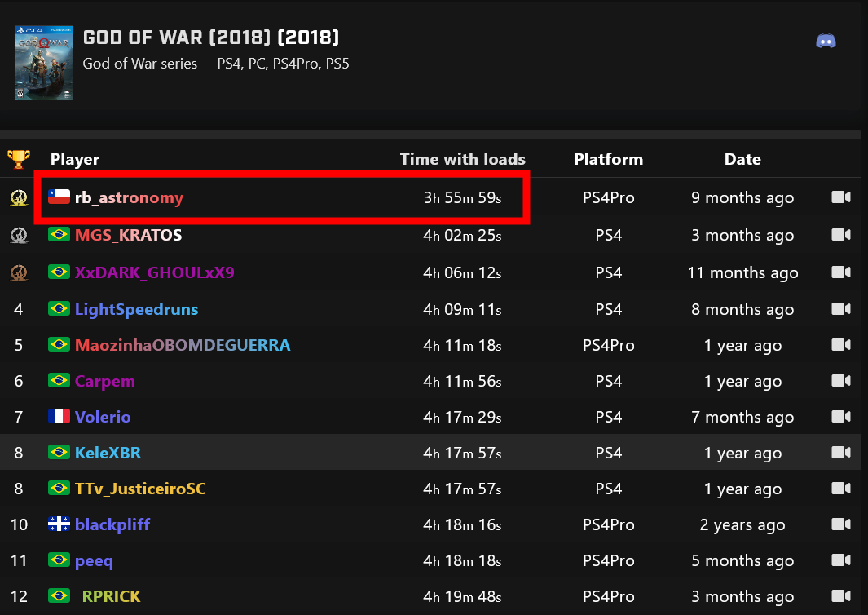868x615 pixels.
Task: Click the Brazil flag beside peeq
Action: pyautogui.click(x=59, y=560)
